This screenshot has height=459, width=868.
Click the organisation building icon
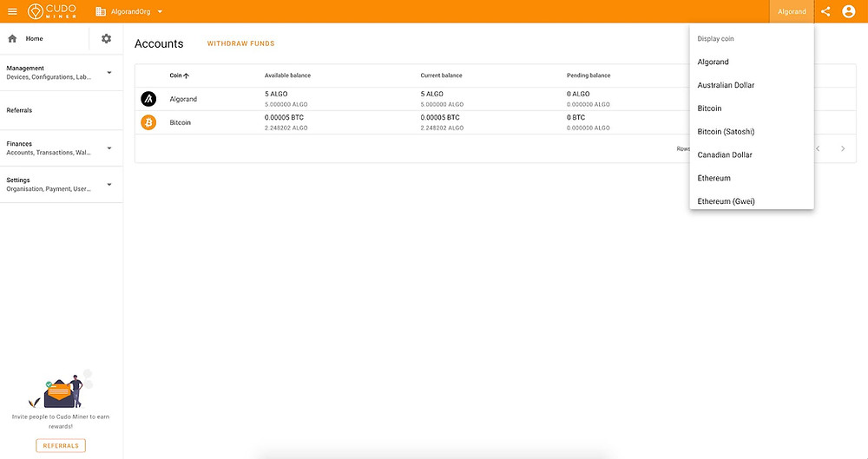click(x=101, y=11)
